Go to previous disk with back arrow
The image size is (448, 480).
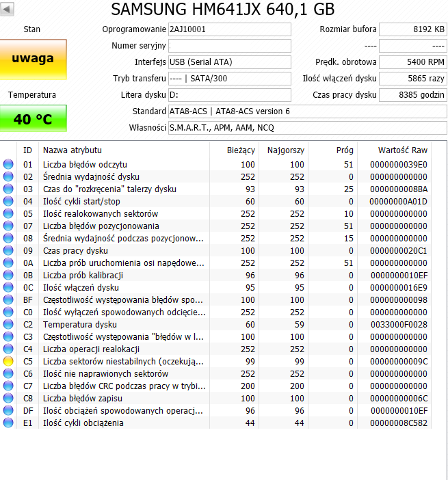(7, 9)
